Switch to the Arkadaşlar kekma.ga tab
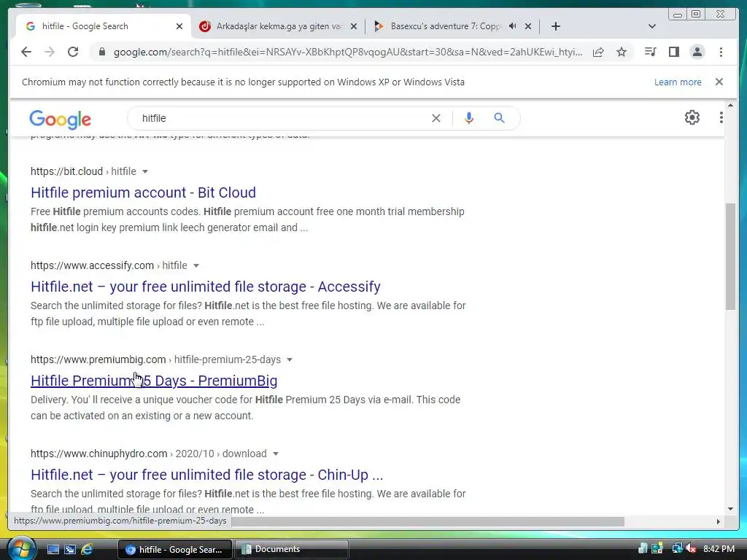747x560 pixels. click(x=279, y=26)
